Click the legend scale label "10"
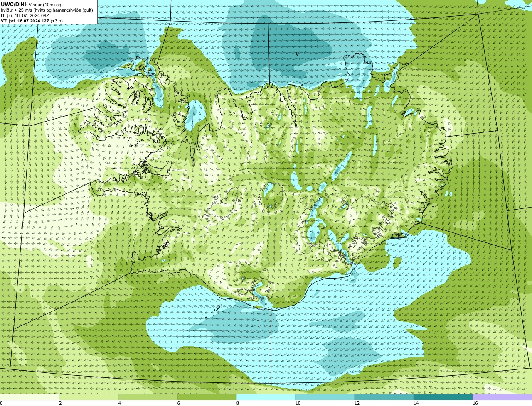Viewport: 532px width, 406px height. pos(298,403)
